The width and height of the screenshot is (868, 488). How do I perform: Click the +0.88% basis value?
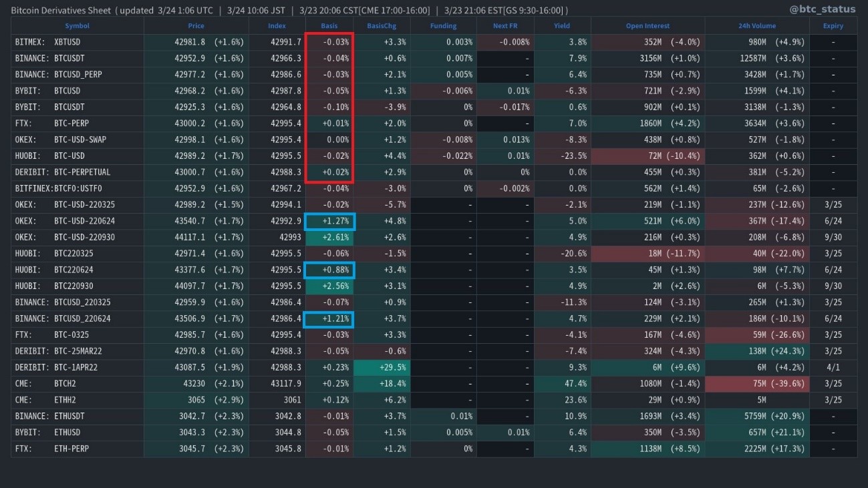[x=335, y=270]
